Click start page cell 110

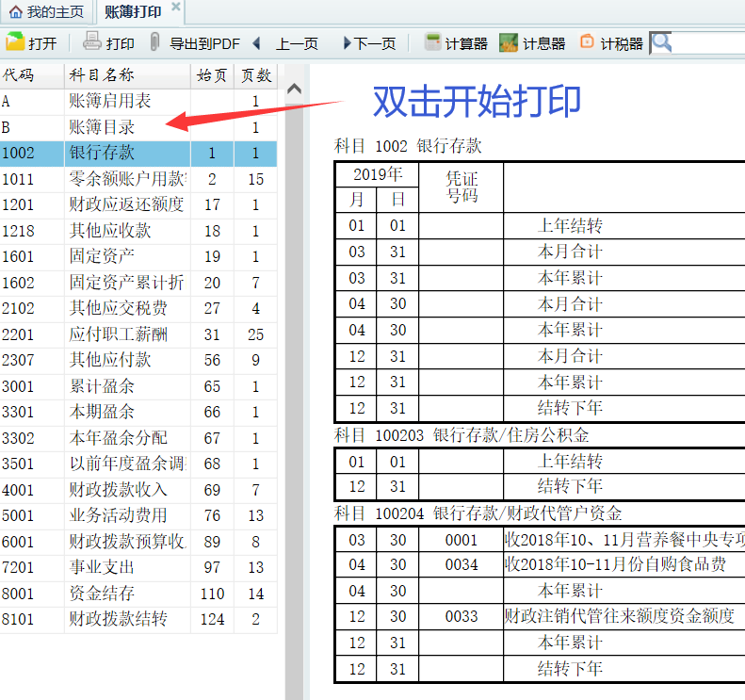212,594
